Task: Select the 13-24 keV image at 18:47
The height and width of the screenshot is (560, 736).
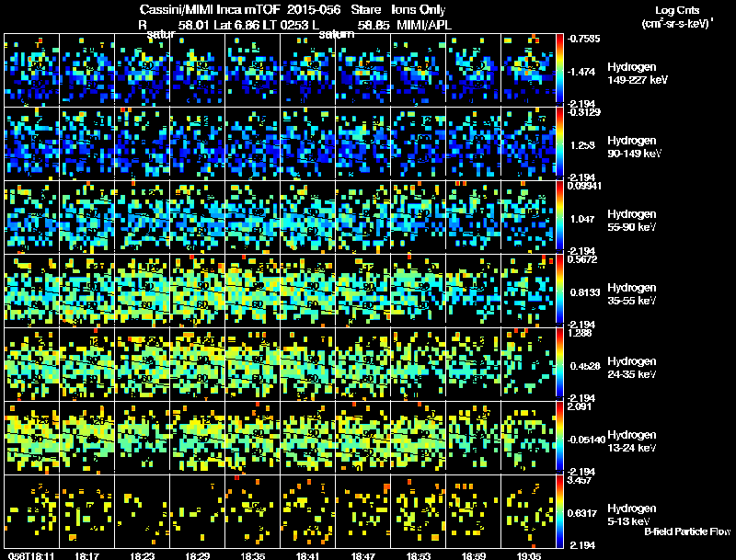Action: point(362,438)
